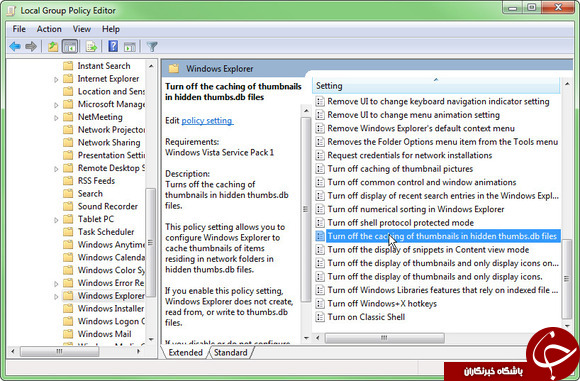Select Network Sharing in tree

[109, 142]
